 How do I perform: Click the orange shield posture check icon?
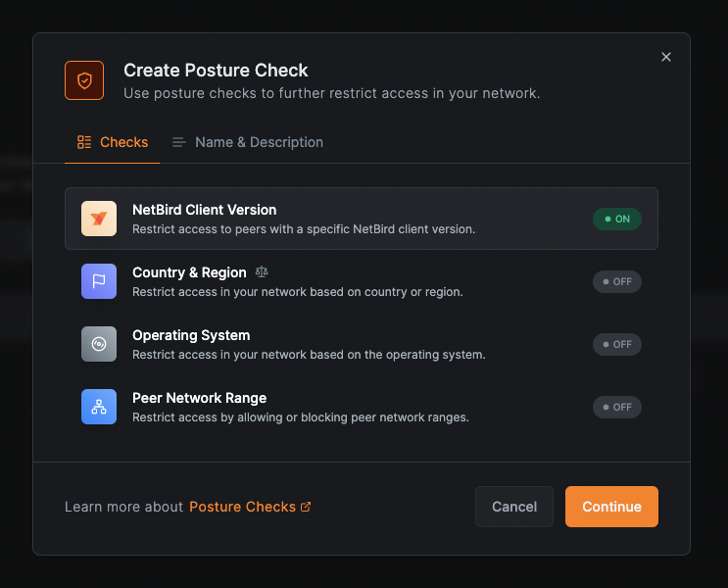pos(84,80)
